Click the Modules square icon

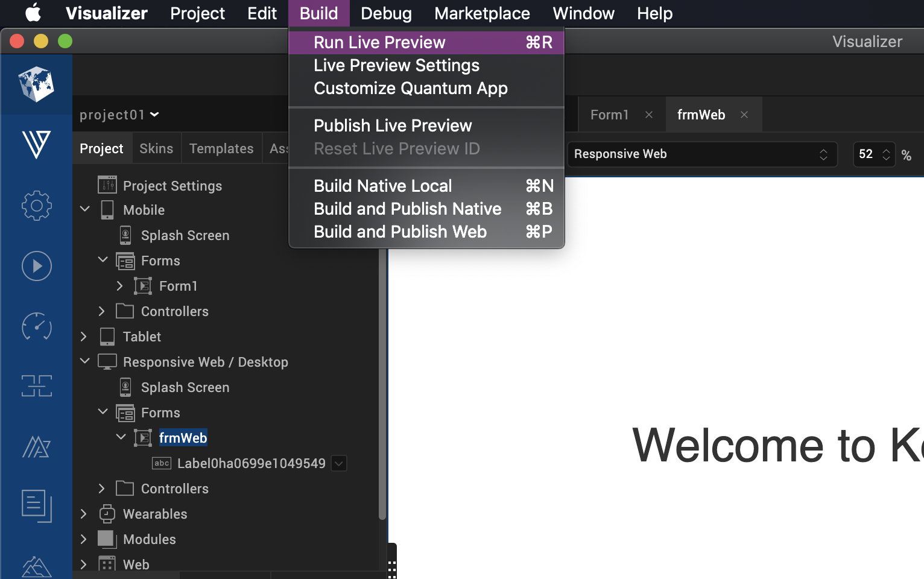tap(106, 539)
